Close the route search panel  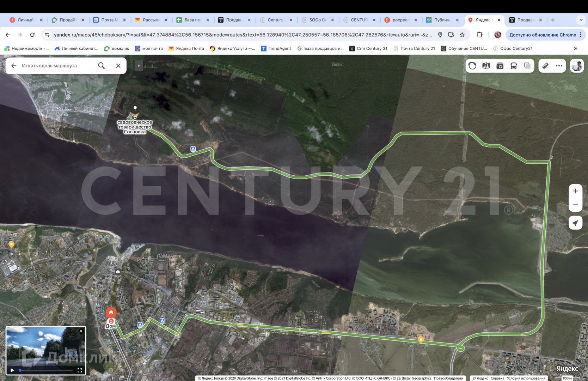click(118, 66)
